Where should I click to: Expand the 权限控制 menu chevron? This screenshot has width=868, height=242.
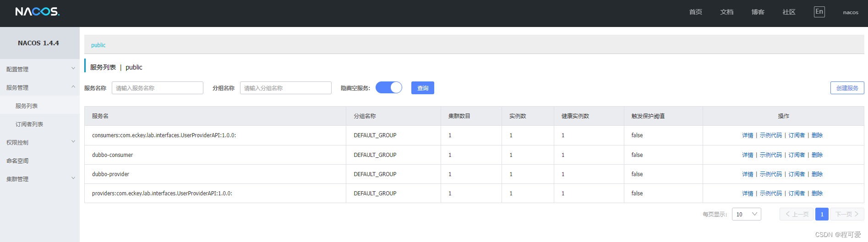(x=73, y=142)
